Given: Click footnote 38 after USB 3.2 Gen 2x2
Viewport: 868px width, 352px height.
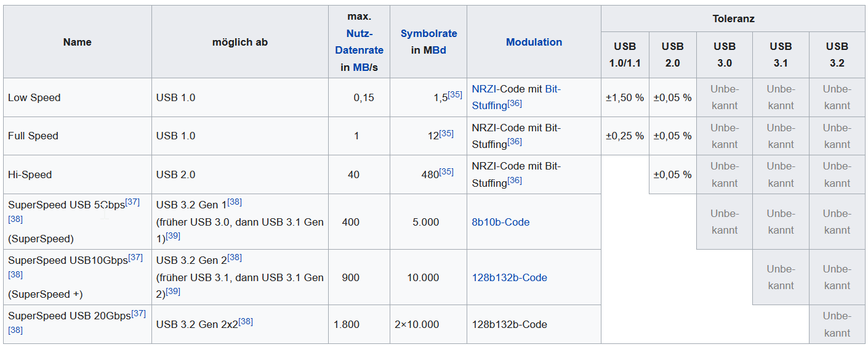Looking at the screenshot, I should click(x=246, y=322).
